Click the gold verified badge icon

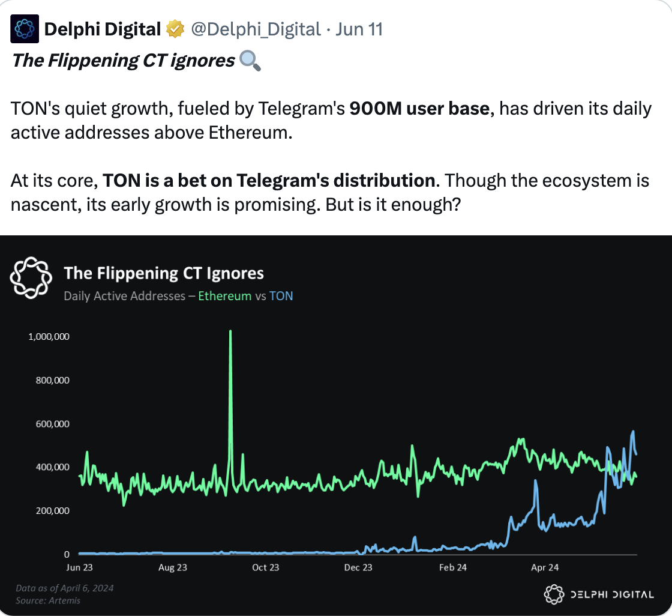click(x=175, y=29)
